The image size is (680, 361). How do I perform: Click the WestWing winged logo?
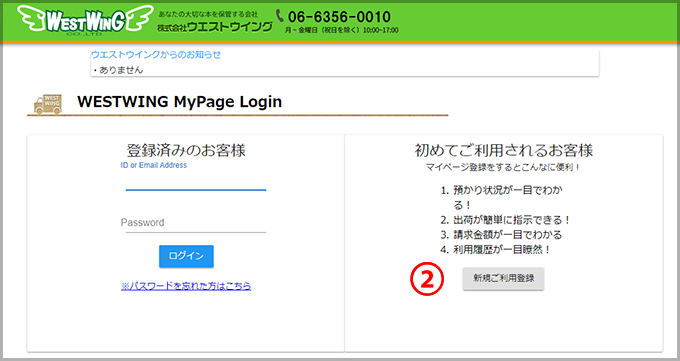(85, 20)
